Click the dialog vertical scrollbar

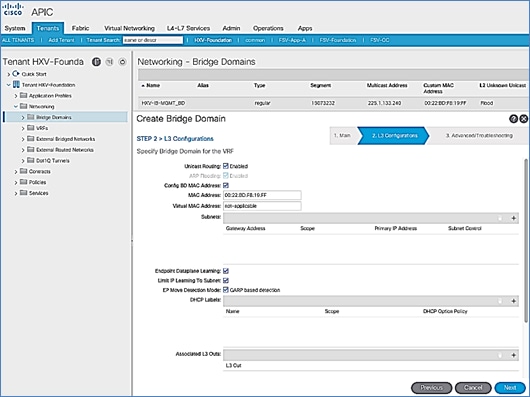pyautogui.click(x=526, y=240)
